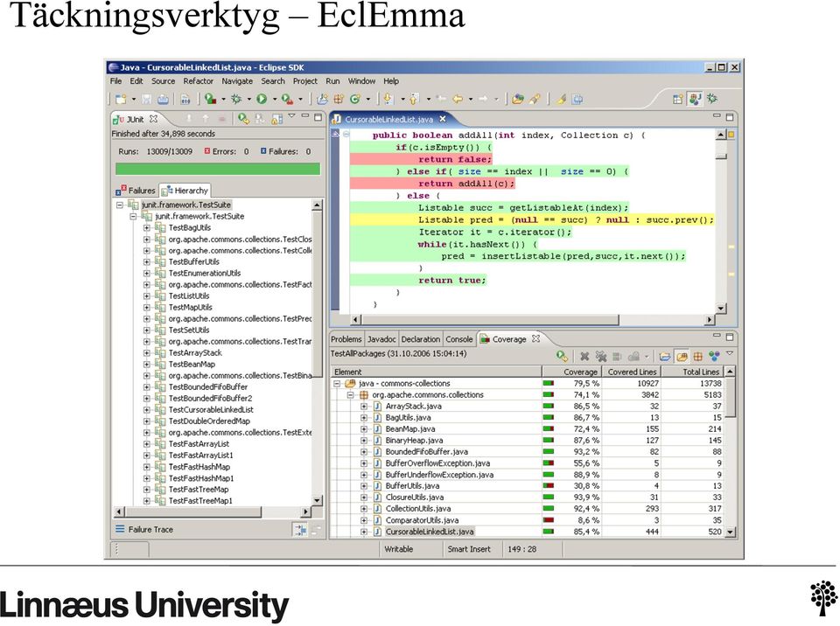Launch the EclEmma Coverage run icon
Image resolution: width=840 pixels, height=626 pixels.
point(211,99)
